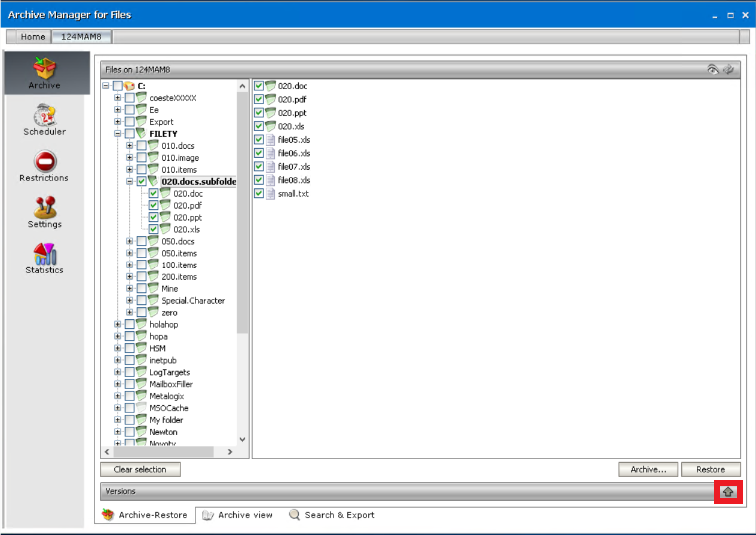Collapse the FILETY folder node
Viewport: 756px width, 535px height.
click(x=118, y=133)
